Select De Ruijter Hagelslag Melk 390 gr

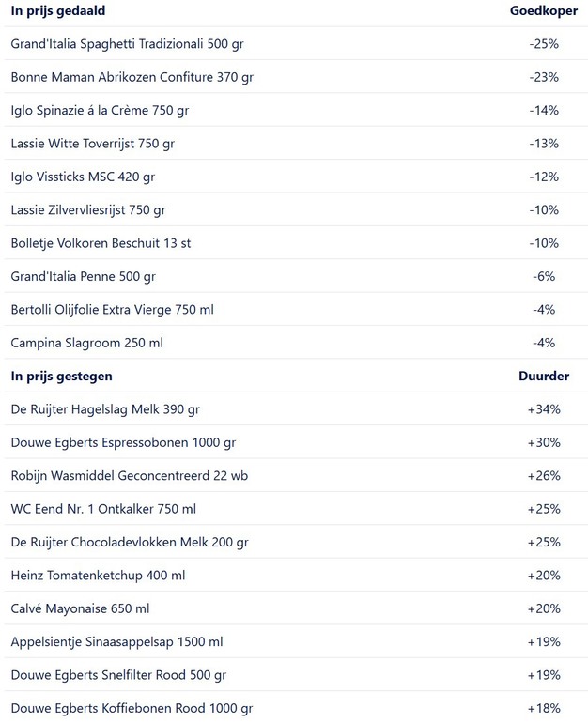(105, 409)
